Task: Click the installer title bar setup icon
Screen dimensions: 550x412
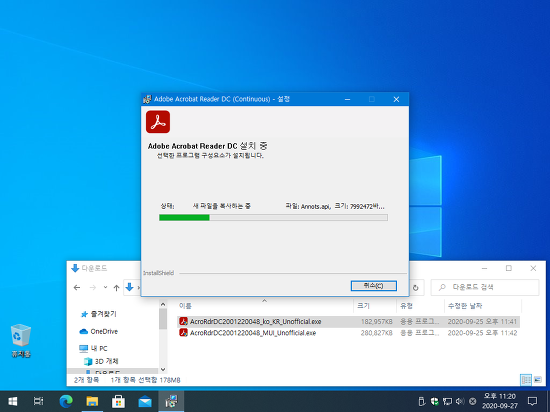Action: pos(147,99)
